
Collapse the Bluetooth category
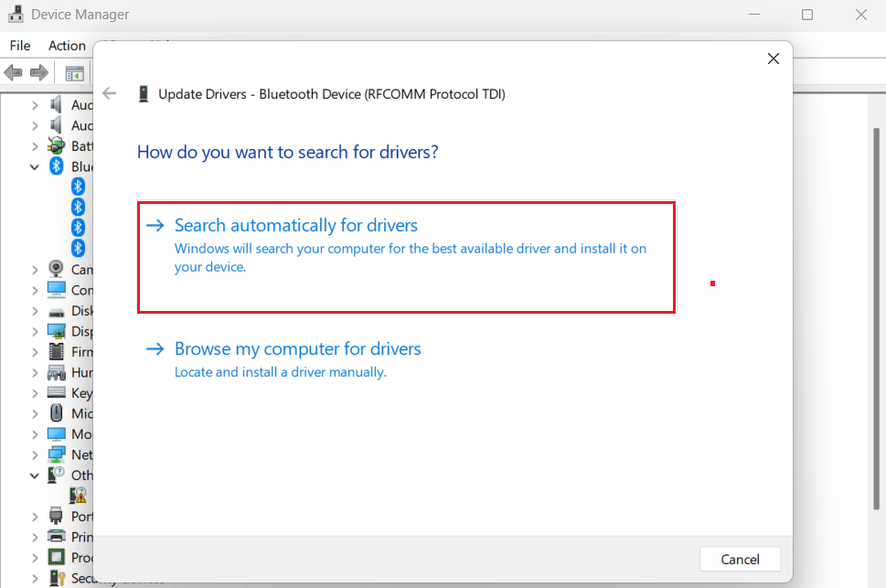pos(35,166)
